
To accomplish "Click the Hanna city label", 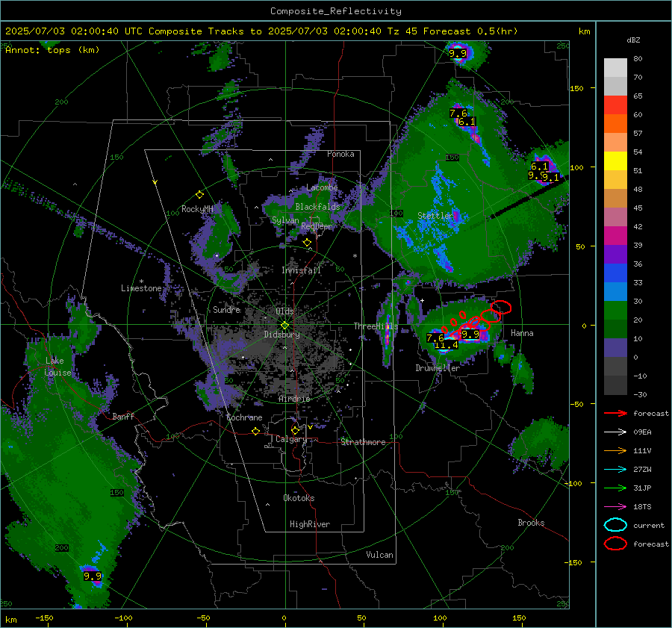I will pos(522,333).
